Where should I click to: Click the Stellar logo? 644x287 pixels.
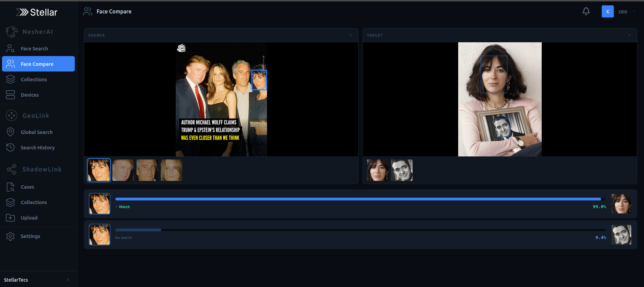(37, 12)
